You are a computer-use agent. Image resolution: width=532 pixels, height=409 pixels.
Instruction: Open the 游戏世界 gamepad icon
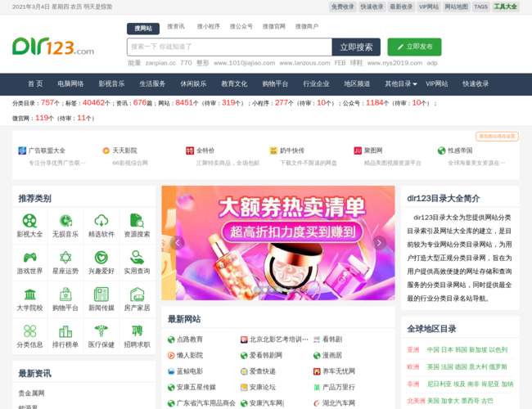[x=29, y=258]
